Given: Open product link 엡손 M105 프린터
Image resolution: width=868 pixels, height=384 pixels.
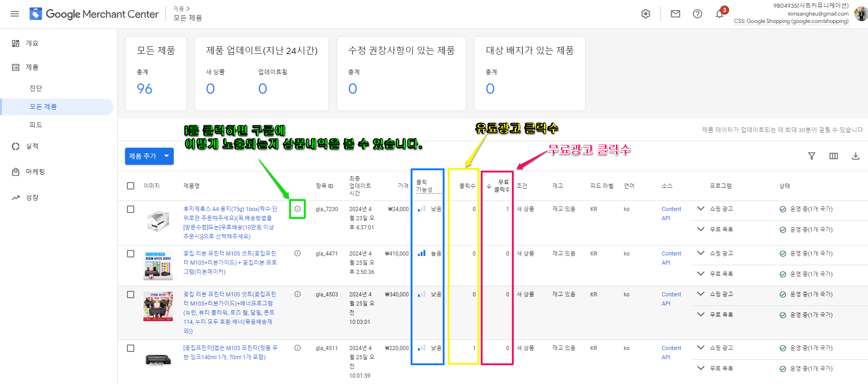Looking at the screenshot, I should click(x=231, y=352).
